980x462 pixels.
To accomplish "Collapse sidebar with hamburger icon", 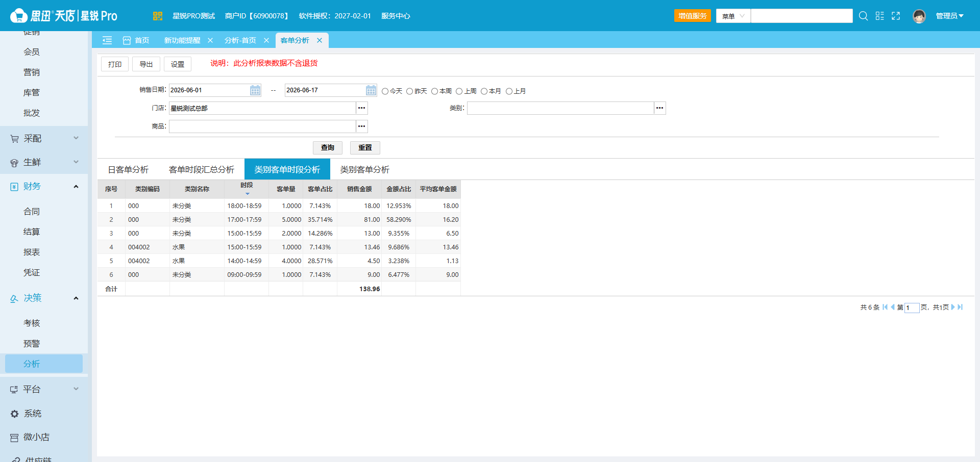I will [x=107, y=40].
